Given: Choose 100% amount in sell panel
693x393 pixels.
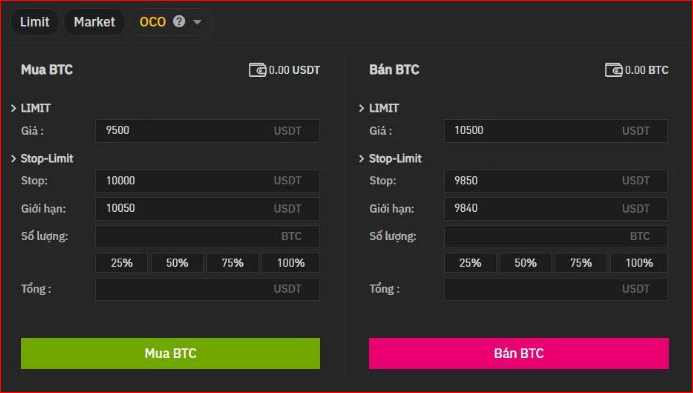Looking at the screenshot, I should (x=639, y=263).
